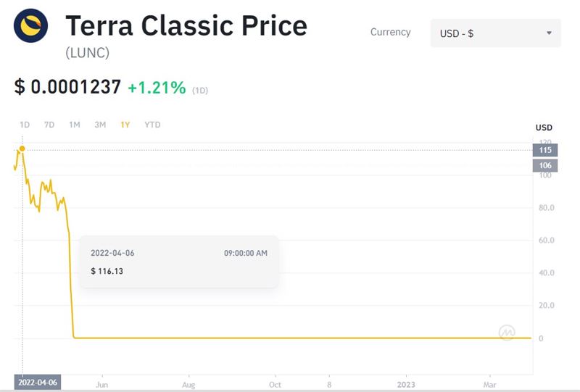Select the 1D chart range
This screenshot has width=580, height=392.
25,125
